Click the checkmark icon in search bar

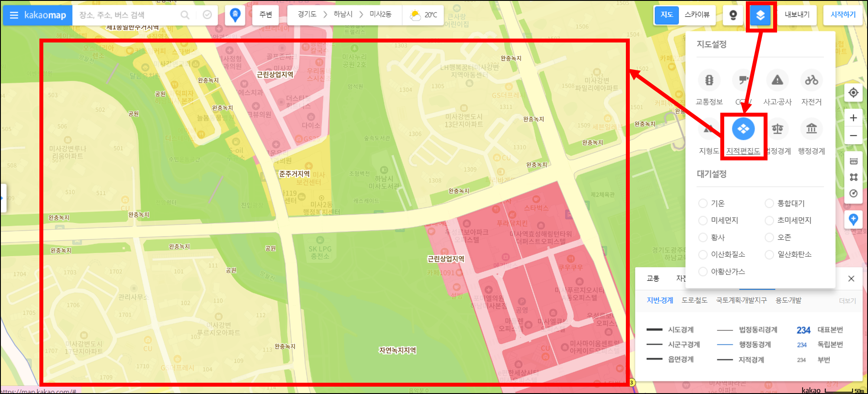coord(207,15)
